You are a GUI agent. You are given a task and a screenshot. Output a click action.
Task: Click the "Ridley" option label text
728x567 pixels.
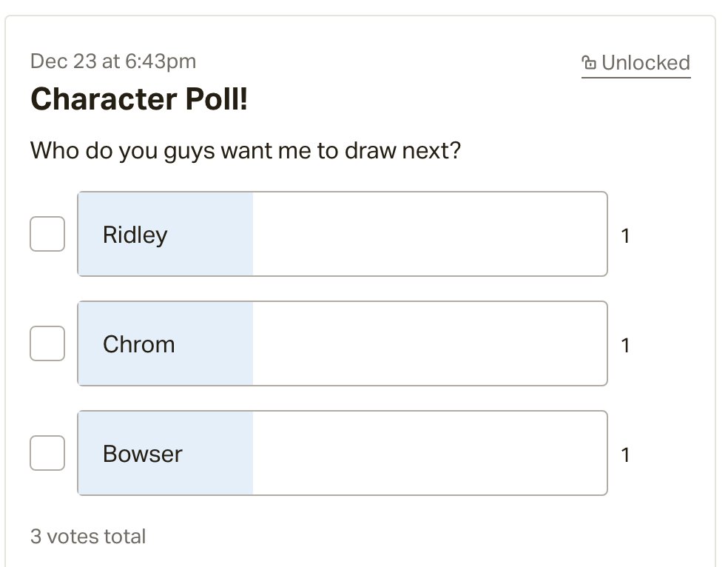pyautogui.click(x=135, y=235)
